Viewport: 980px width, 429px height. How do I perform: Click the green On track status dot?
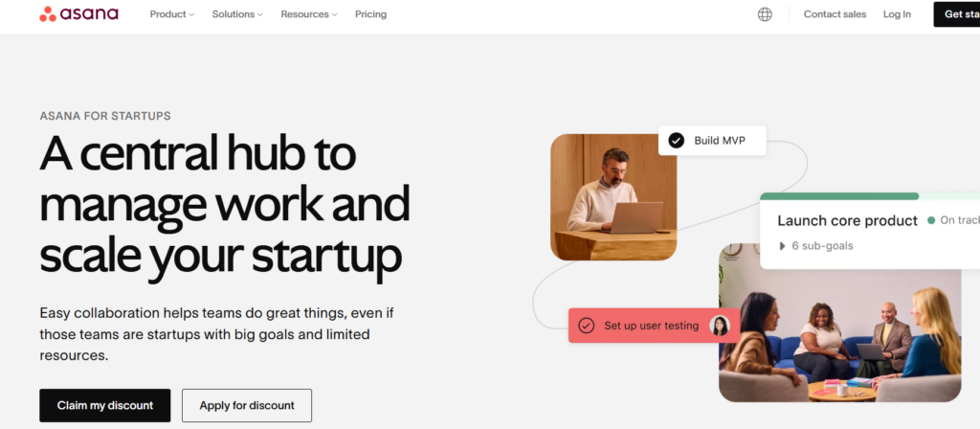tap(930, 220)
